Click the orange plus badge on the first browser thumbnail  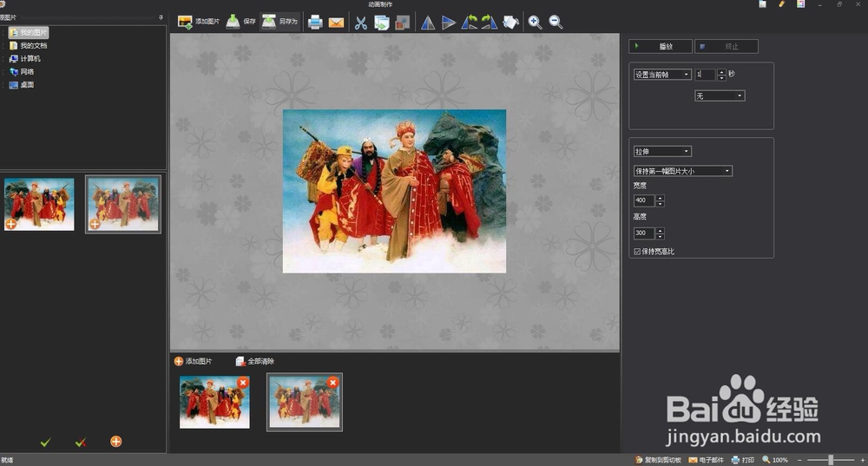click(x=10, y=224)
